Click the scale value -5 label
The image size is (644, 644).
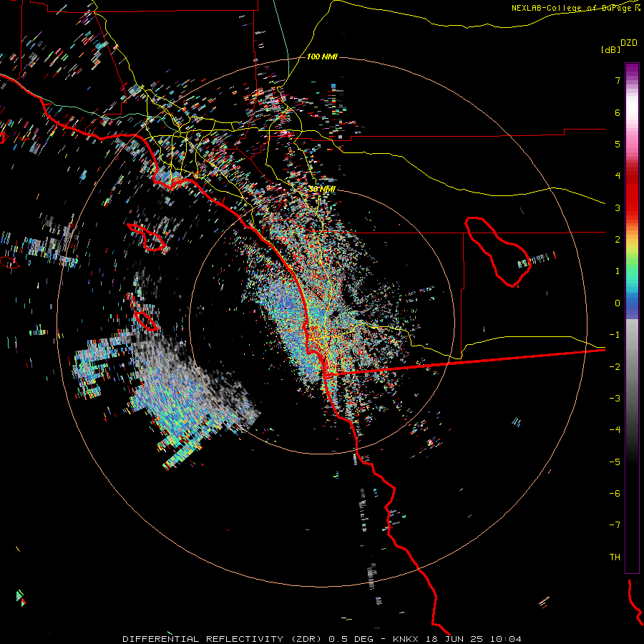coord(615,462)
